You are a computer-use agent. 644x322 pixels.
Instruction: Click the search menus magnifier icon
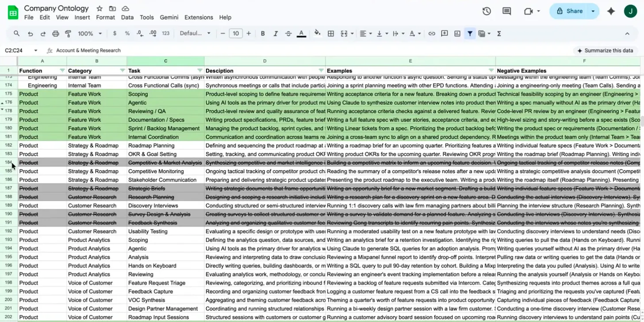16,34
